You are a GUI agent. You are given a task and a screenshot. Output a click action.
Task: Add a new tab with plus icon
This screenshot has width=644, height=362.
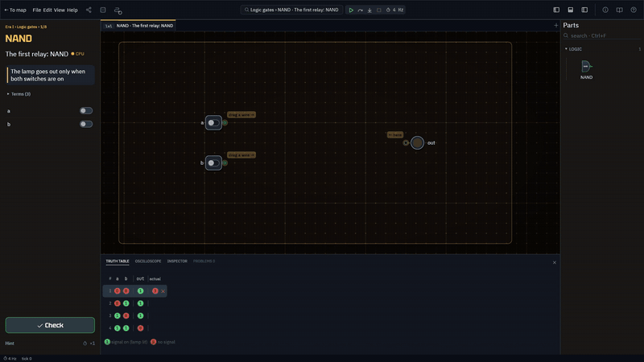(555, 26)
